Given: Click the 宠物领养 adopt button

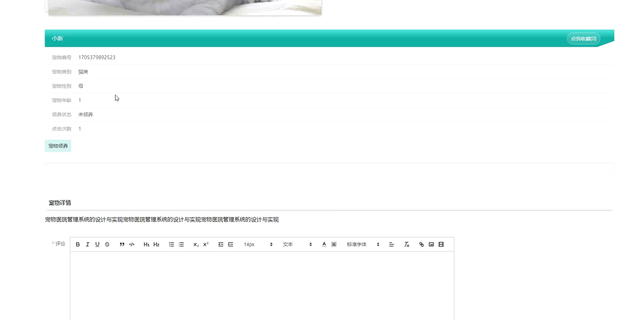Looking at the screenshot, I should [58, 146].
